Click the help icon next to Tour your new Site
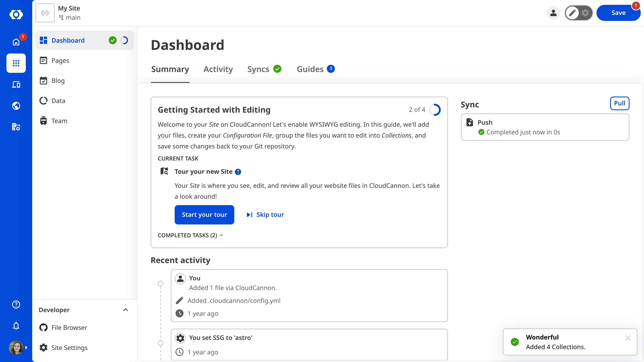Viewport: 644px width, 362px height. [x=238, y=172]
